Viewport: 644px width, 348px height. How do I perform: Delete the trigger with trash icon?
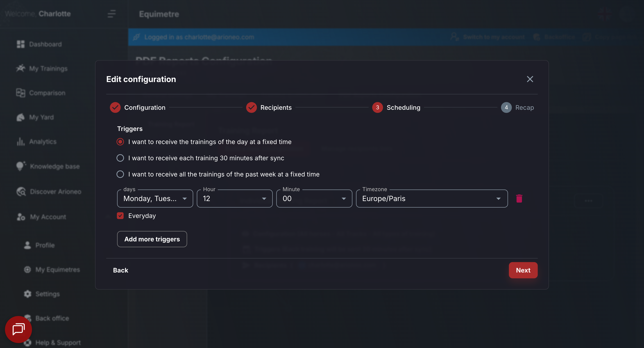[x=519, y=198]
